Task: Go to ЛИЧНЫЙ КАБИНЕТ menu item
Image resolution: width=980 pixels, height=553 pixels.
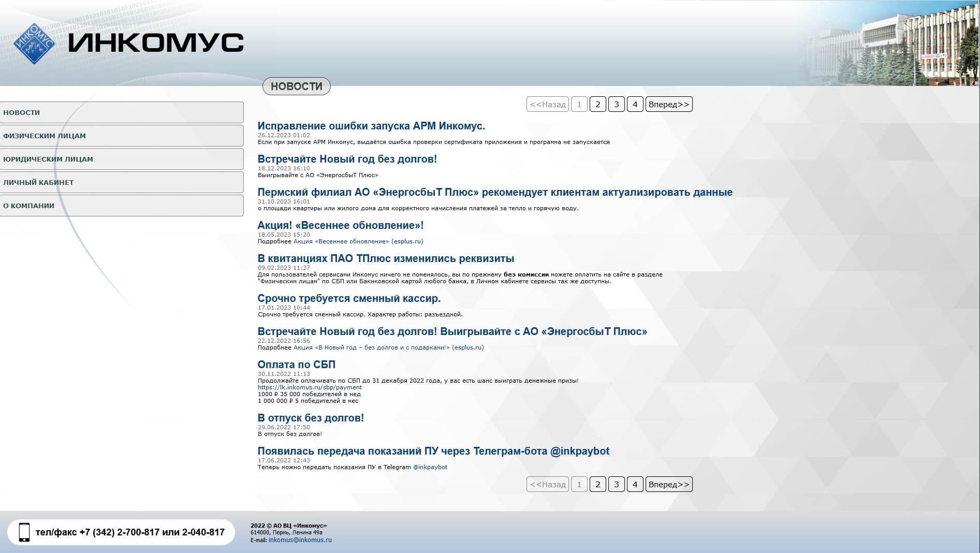Action: pyautogui.click(x=122, y=182)
